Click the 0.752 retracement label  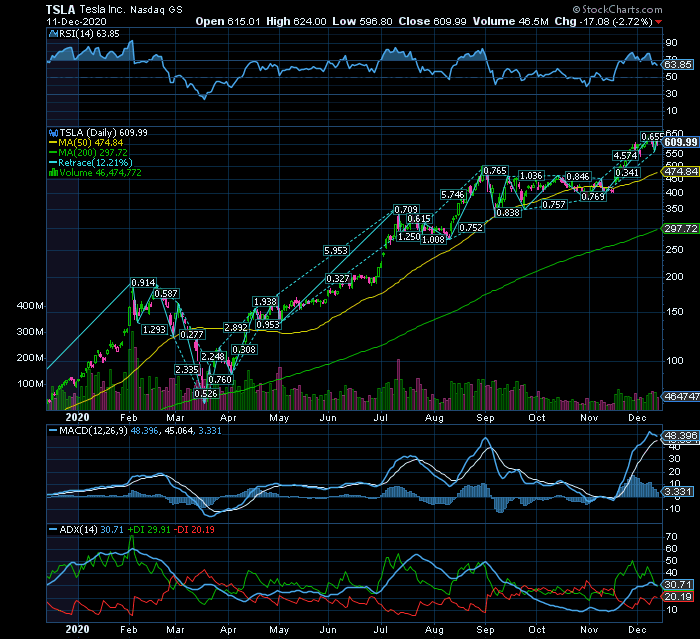[x=471, y=227]
